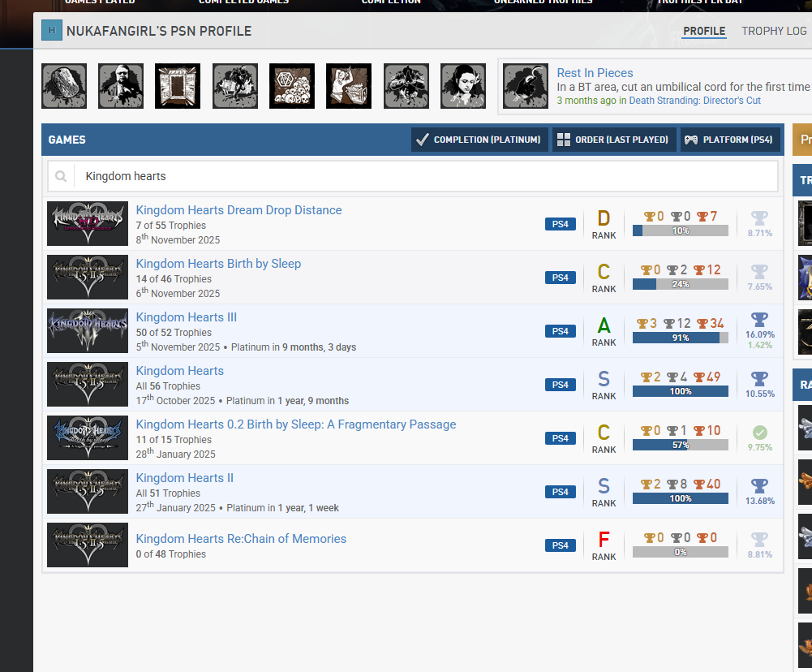Image resolution: width=812 pixels, height=672 pixels.
Task: Open the recent trophy thumbnail showing skulls
Action: [292, 86]
